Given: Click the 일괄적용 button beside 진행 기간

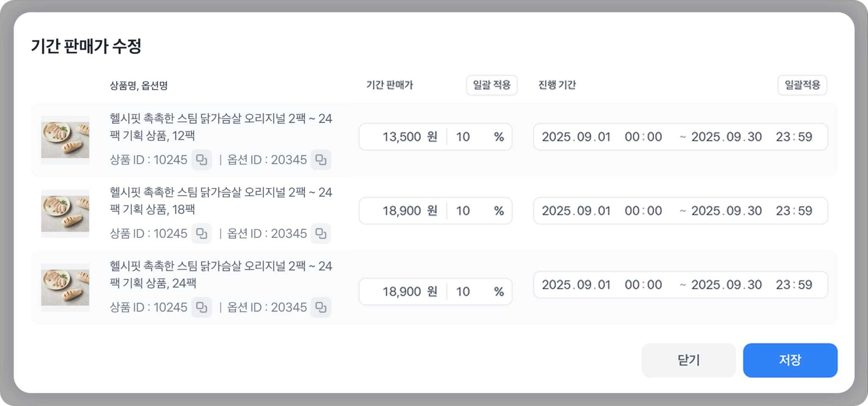Looking at the screenshot, I should 802,85.
